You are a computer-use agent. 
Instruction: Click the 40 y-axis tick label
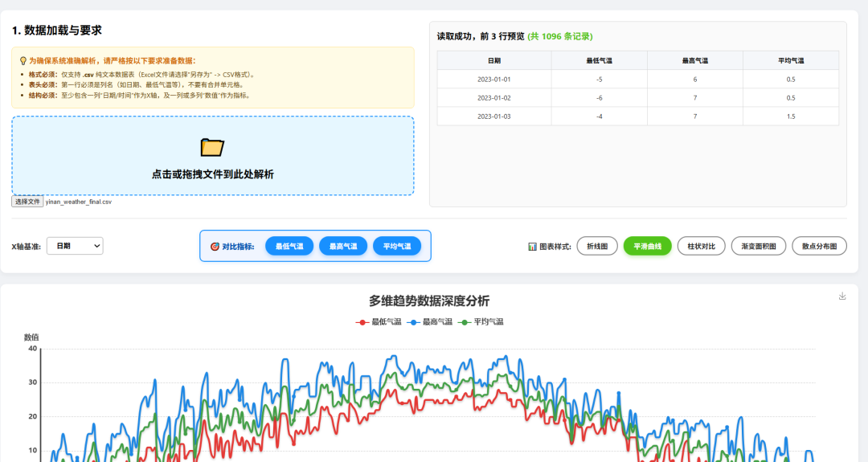(33, 349)
